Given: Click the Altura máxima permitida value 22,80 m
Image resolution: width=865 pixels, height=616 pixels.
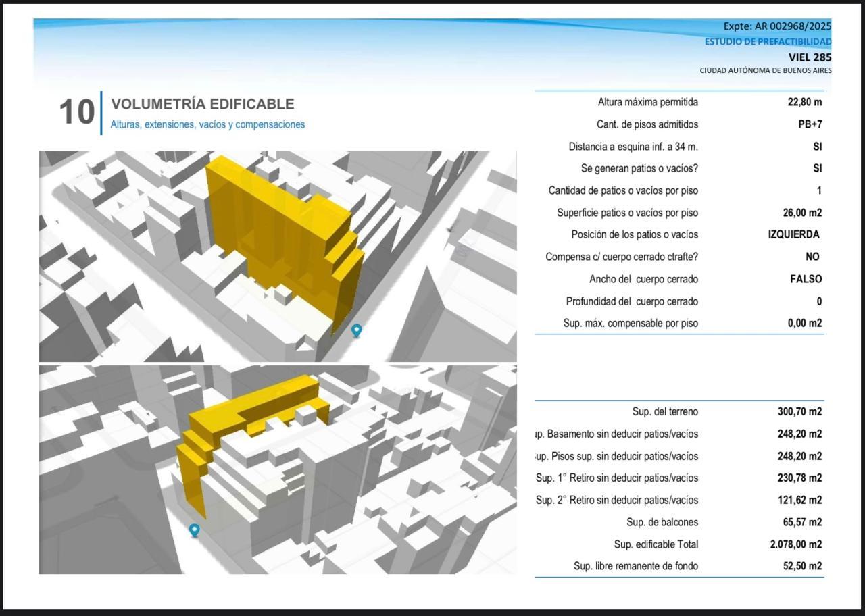Looking at the screenshot, I should point(805,103).
